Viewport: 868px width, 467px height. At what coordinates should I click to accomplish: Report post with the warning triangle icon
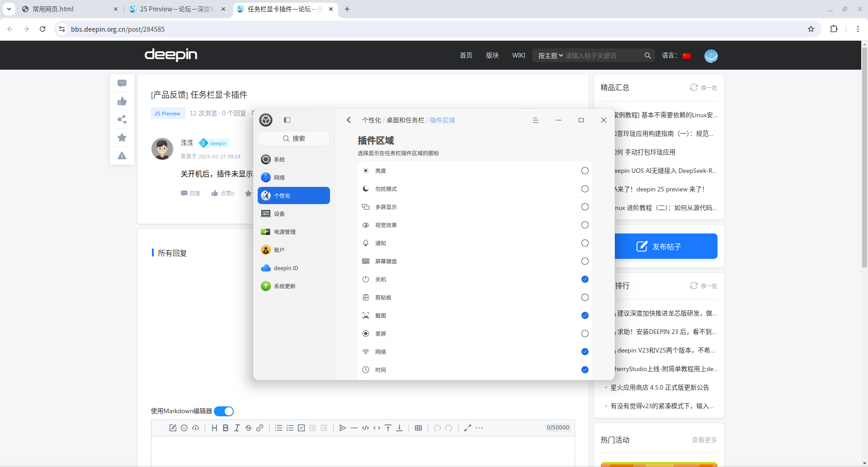pos(122,156)
